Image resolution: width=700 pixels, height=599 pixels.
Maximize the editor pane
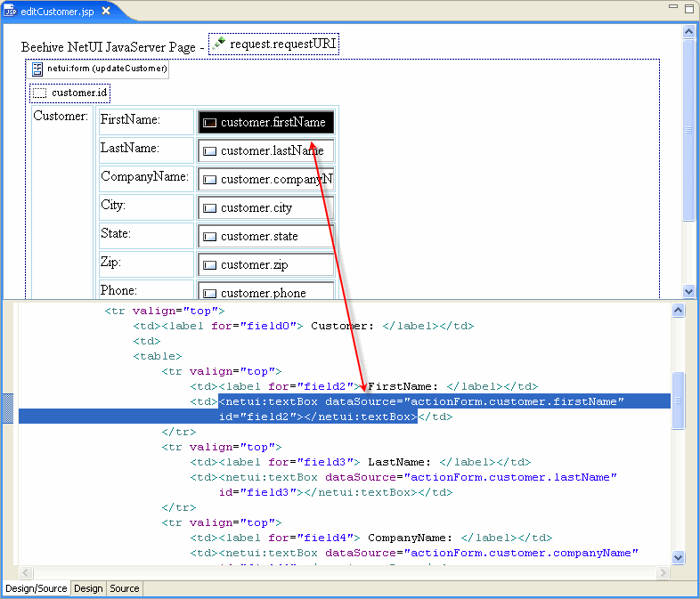coord(689,8)
